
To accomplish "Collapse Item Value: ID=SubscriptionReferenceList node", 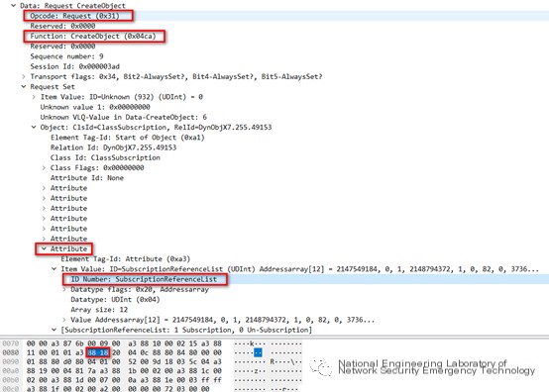I will pyautogui.click(x=54, y=269).
